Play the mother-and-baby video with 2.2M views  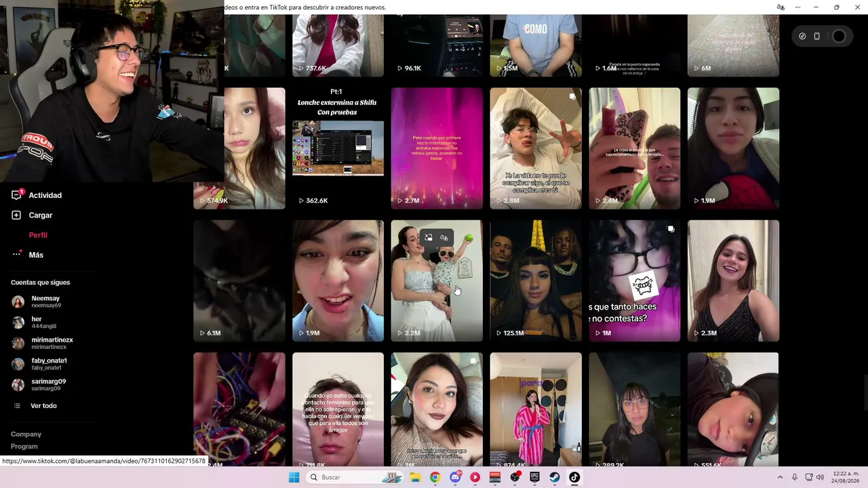click(437, 281)
